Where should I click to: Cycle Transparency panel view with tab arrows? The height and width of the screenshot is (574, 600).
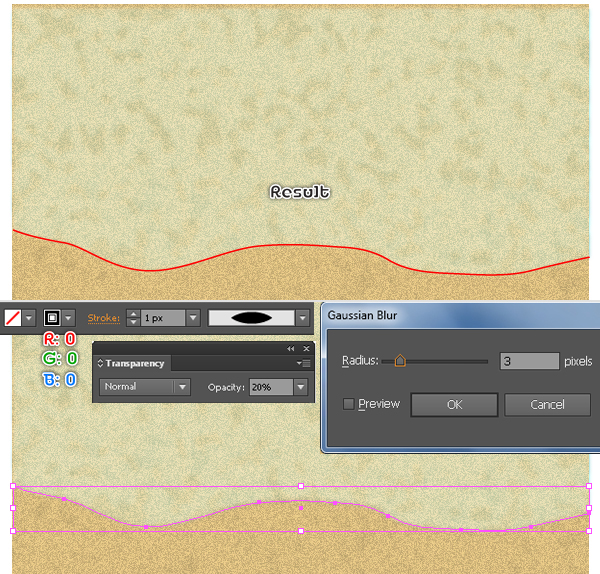pos(100,363)
